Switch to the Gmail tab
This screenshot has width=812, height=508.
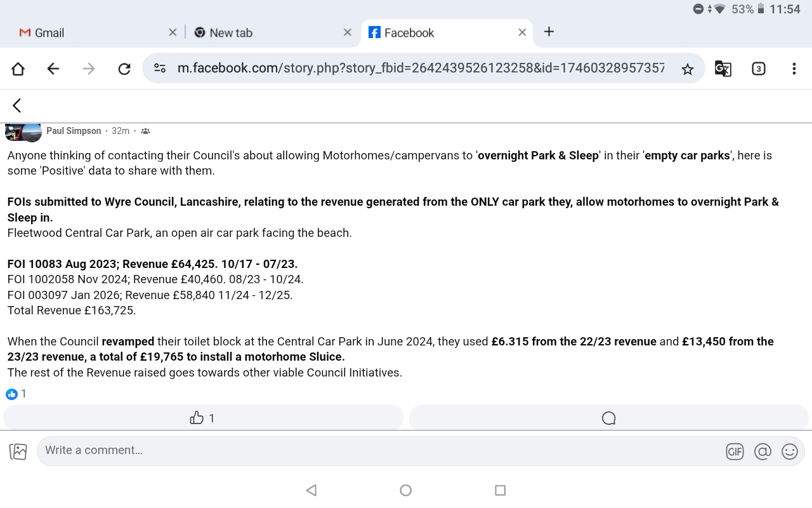pyautogui.click(x=49, y=32)
